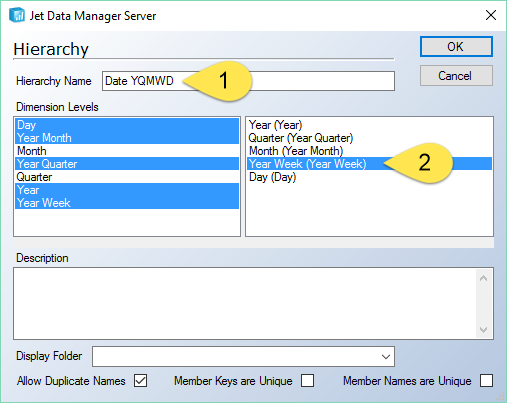This screenshot has width=507, height=403.
Task: Select Year (Year) hierarchy level
Action: (275, 125)
